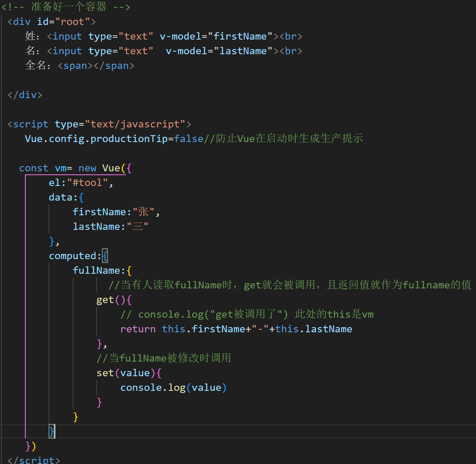Click the 'false' keyword after productionTip
Viewport: 476px width, 464px height.
[x=188, y=139]
